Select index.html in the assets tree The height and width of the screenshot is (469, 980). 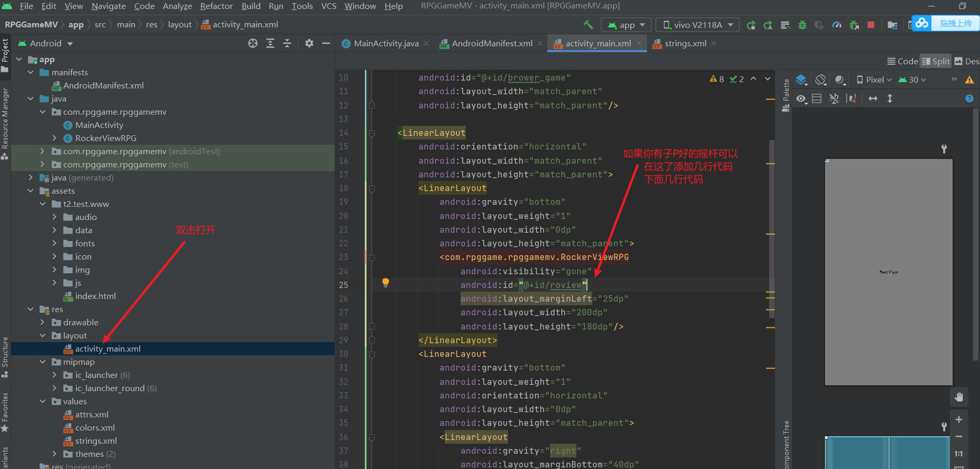click(95, 296)
